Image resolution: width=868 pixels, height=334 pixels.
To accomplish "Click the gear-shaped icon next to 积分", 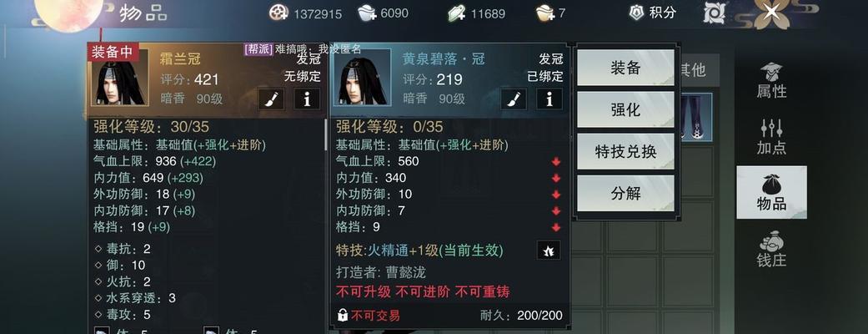I will point(714,13).
